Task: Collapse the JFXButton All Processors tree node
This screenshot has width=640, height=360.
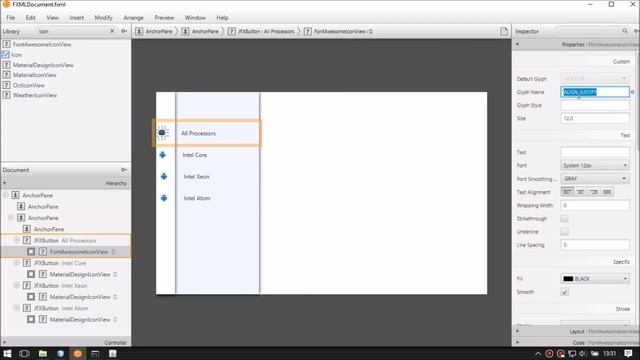Action: [x=17, y=240]
